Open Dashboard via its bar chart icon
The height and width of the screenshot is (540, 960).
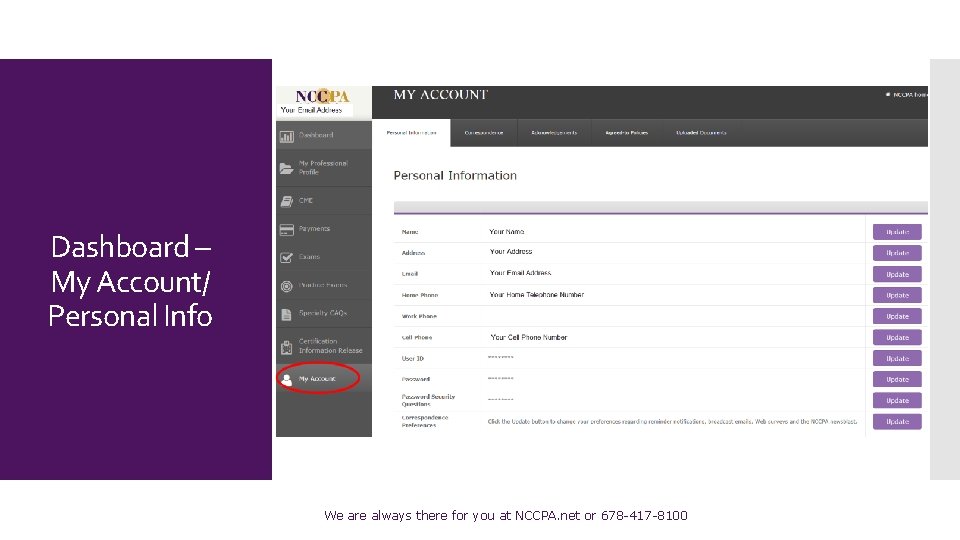click(287, 137)
